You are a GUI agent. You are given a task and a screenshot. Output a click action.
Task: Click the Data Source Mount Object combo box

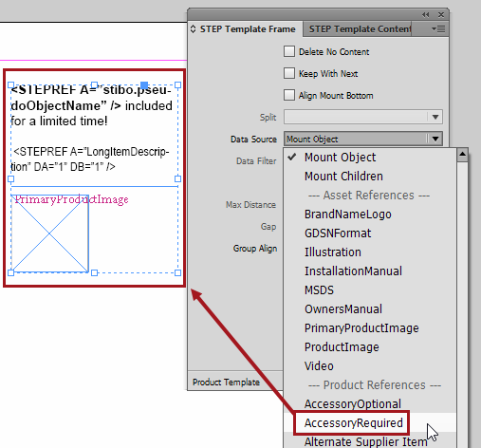(x=363, y=139)
